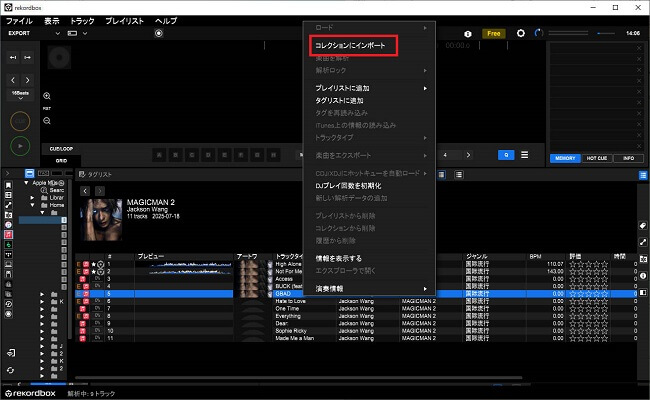Collapse the Home folder
Image resolution: width=650 pixels, height=400 pixels.
coord(32,205)
